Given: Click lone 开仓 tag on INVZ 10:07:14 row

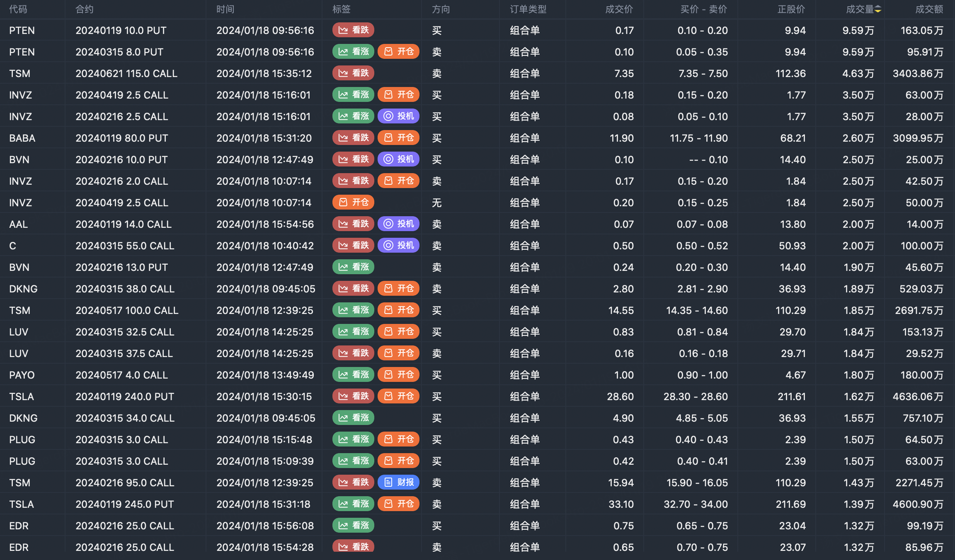Looking at the screenshot, I should [353, 203].
